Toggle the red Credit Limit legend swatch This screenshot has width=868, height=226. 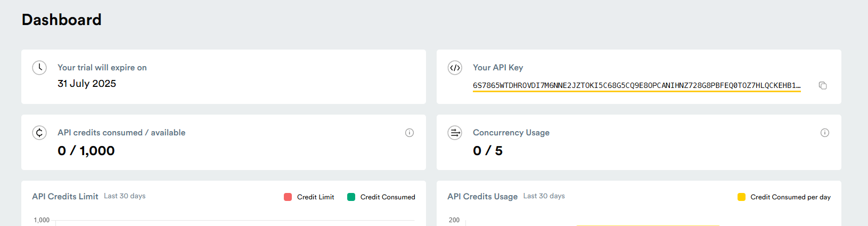click(x=288, y=197)
